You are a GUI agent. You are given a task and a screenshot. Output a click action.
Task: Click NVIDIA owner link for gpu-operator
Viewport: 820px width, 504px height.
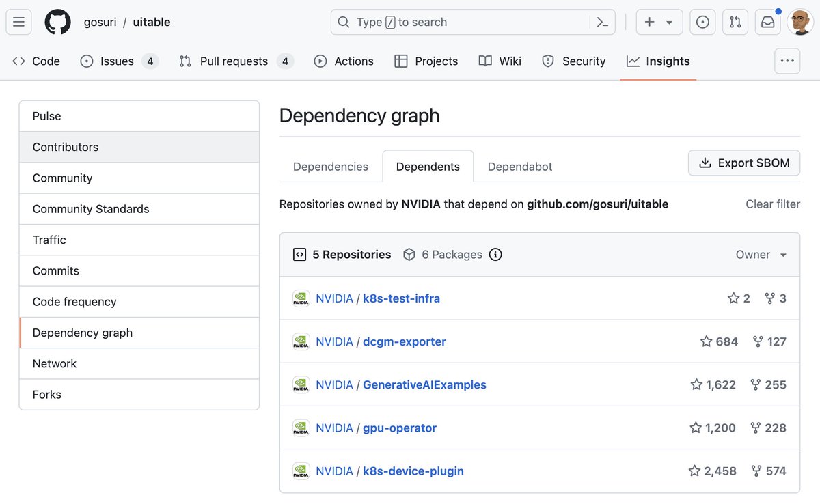(x=334, y=428)
